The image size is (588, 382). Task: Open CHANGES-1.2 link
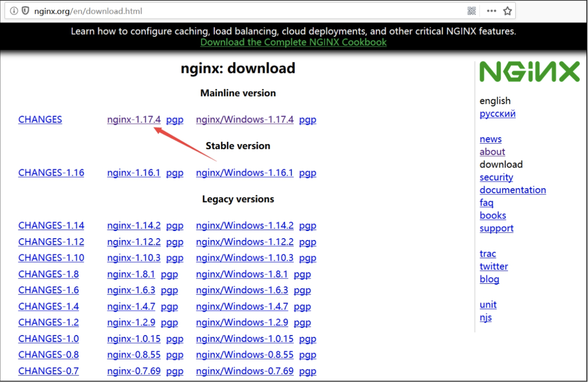pos(48,323)
